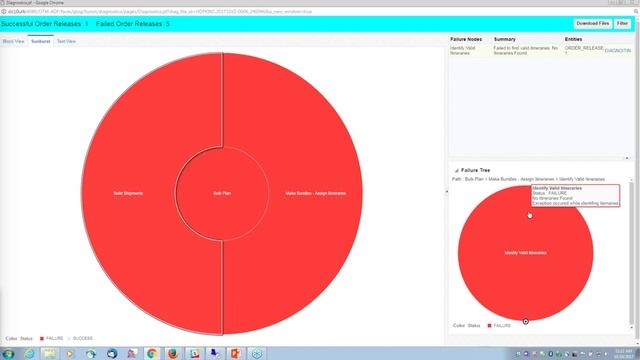Open the PowerPoint taskbar icon

pyautogui.click(x=236, y=353)
